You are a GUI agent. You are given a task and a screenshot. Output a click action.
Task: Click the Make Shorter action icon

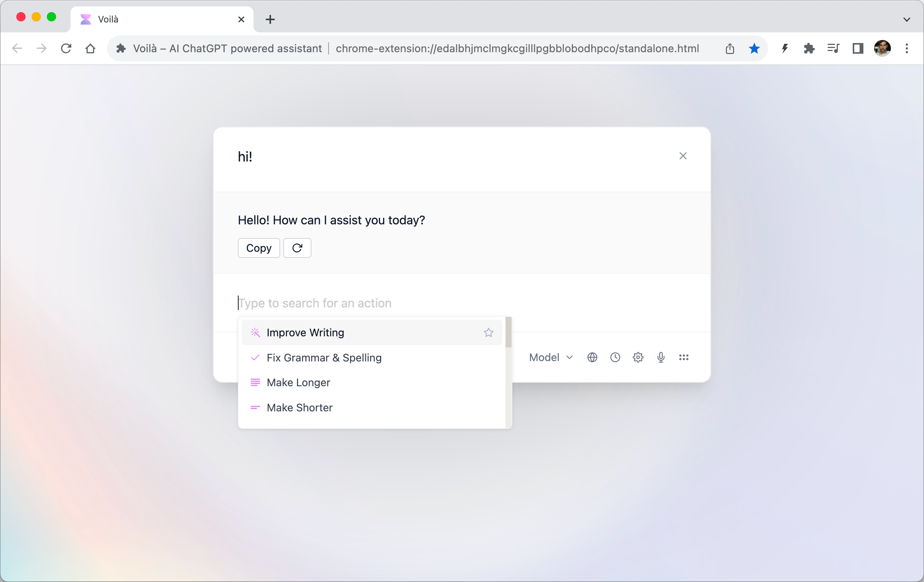pyautogui.click(x=255, y=408)
